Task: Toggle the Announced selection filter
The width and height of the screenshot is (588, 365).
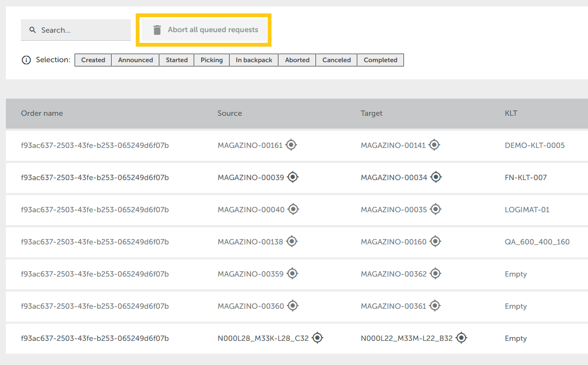Action: click(135, 60)
